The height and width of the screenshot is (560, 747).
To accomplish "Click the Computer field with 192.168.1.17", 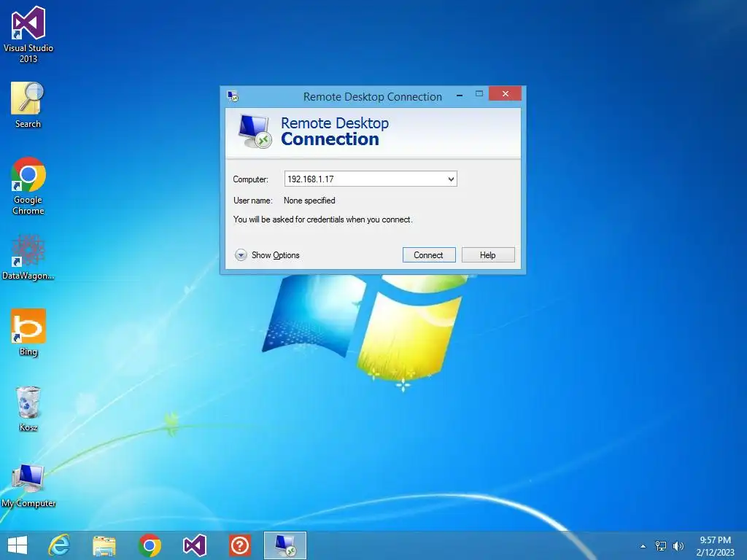I will tap(371, 179).
